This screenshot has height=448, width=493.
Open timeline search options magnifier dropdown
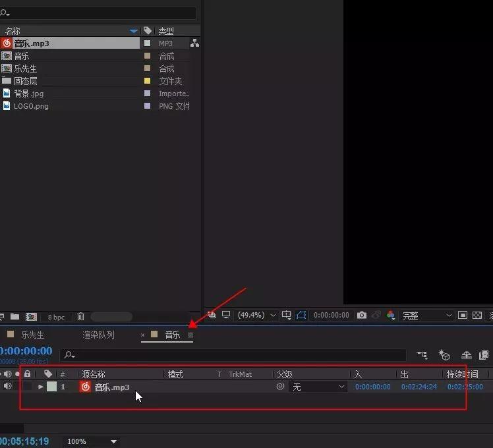69,355
